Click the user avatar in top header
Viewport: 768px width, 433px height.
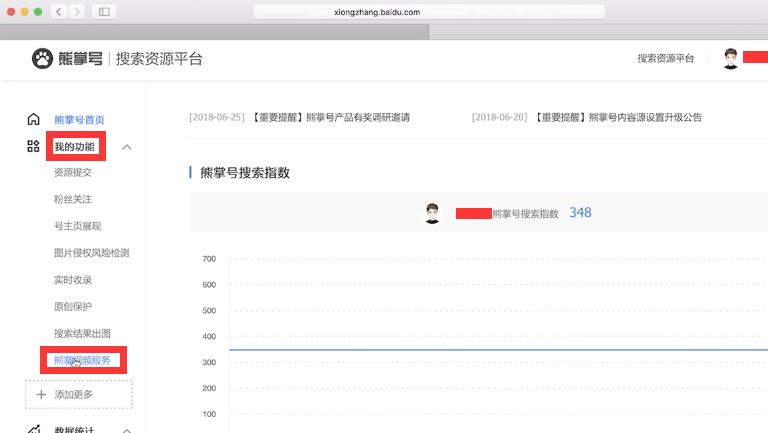pyautogui.click(x=730, y=59)
